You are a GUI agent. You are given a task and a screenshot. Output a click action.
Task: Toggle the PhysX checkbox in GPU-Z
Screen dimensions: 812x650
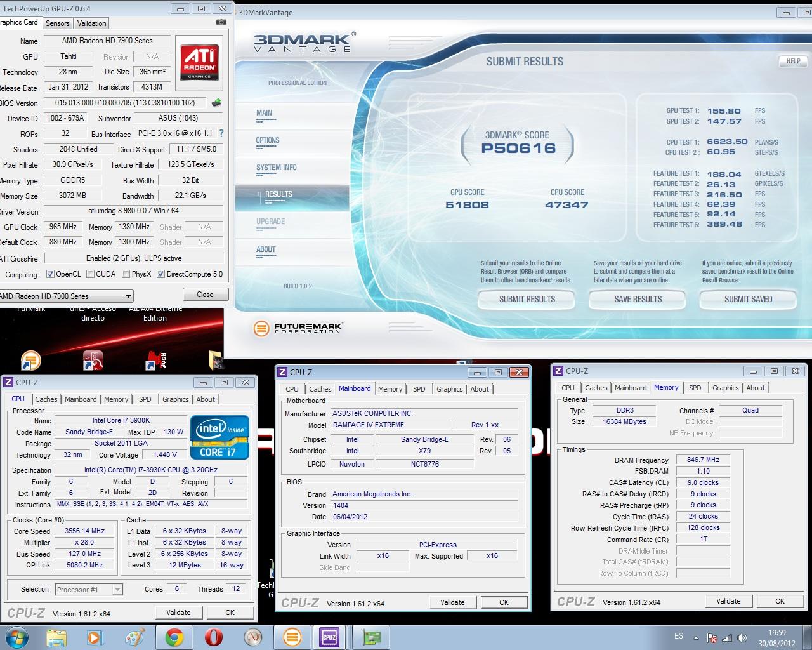pyautogui.click(x=126, y=274)
